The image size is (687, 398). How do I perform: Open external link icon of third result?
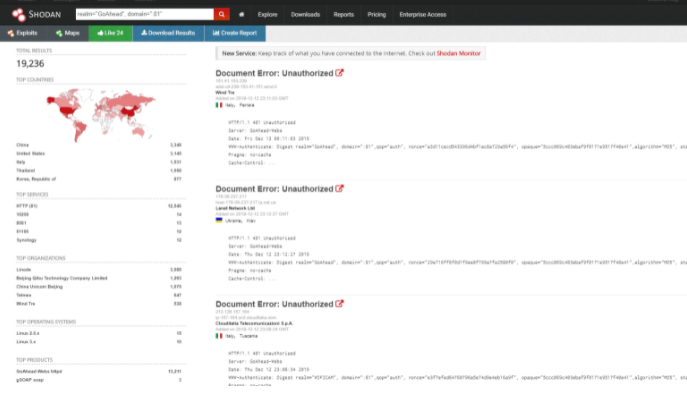[340, 304]
